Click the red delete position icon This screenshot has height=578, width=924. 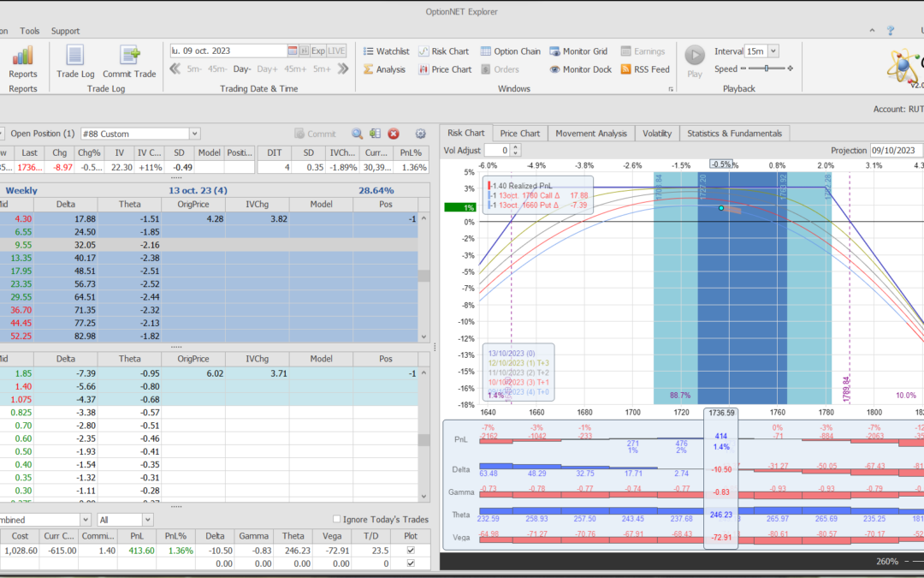coord(394,134)
